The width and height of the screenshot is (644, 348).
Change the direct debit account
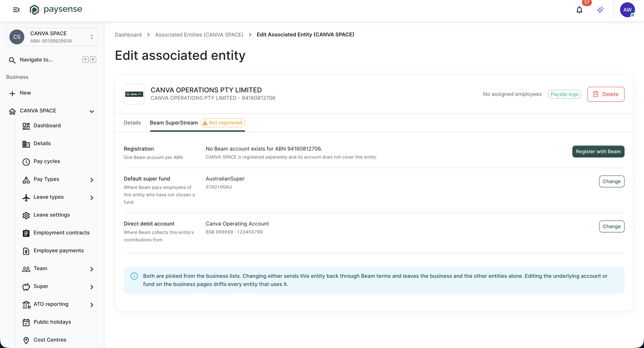tap(612, 227)
